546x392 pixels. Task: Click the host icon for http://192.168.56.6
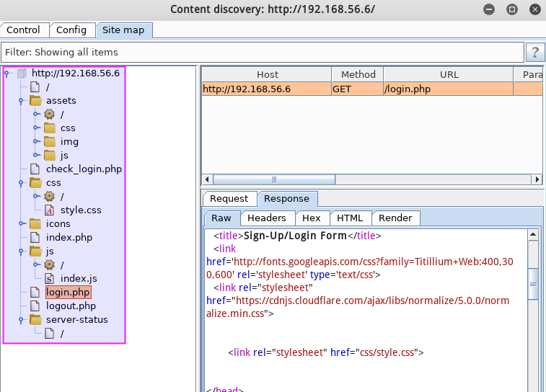(22, 73)
